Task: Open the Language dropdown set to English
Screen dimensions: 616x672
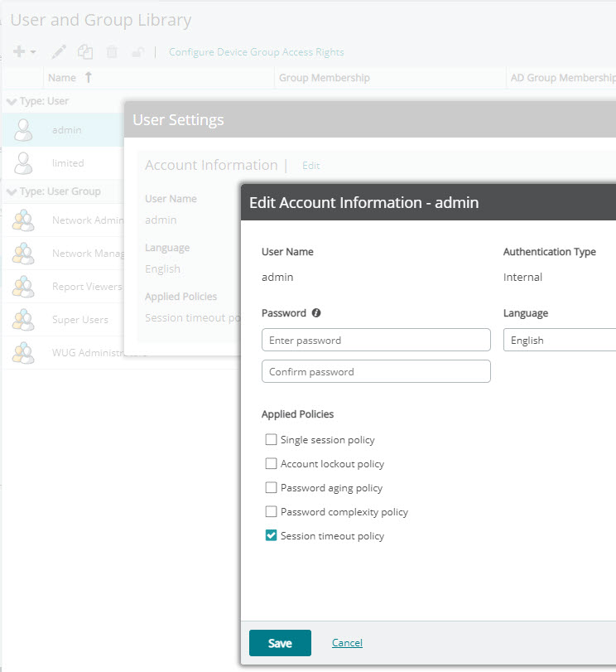Action: [x=560, y=341]
